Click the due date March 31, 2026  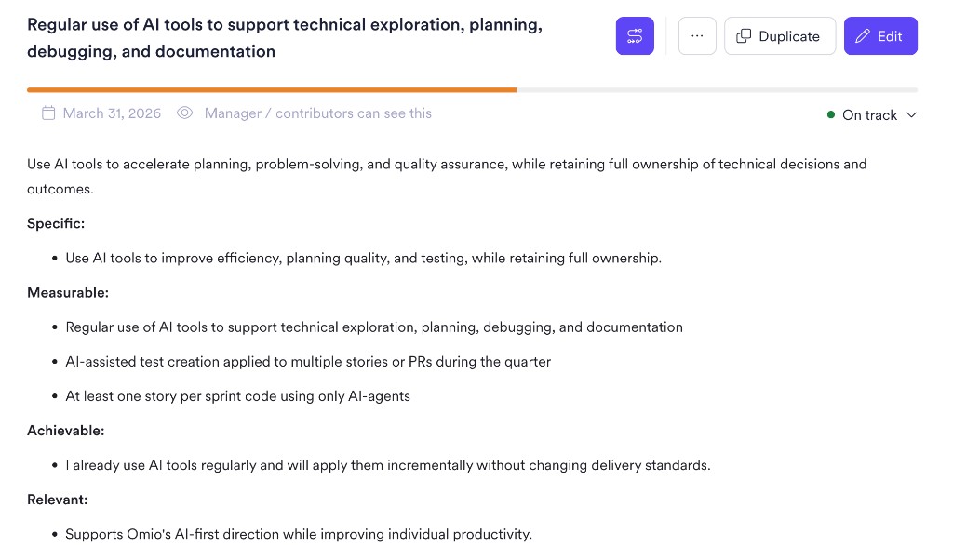(x=111, y=113)
